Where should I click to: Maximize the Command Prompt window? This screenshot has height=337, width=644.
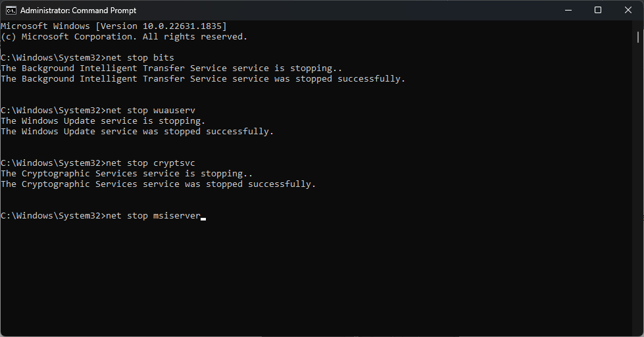point(597,10)
